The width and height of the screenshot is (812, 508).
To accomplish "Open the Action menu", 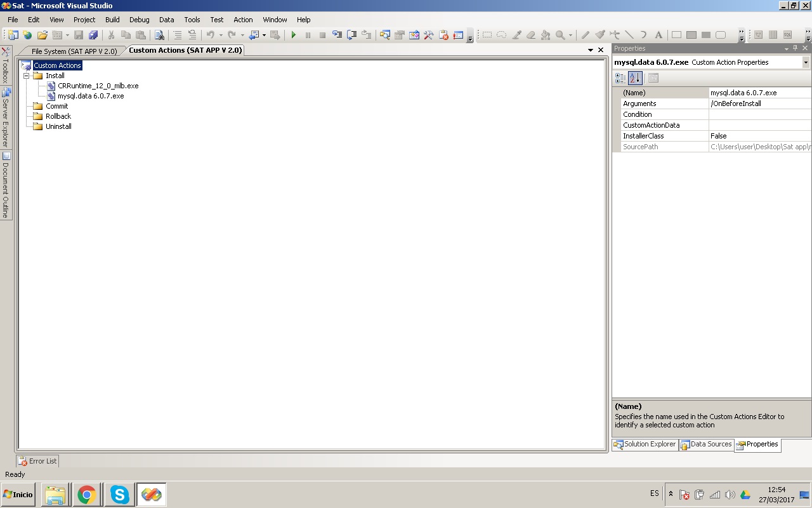I will tap(243, 20).
